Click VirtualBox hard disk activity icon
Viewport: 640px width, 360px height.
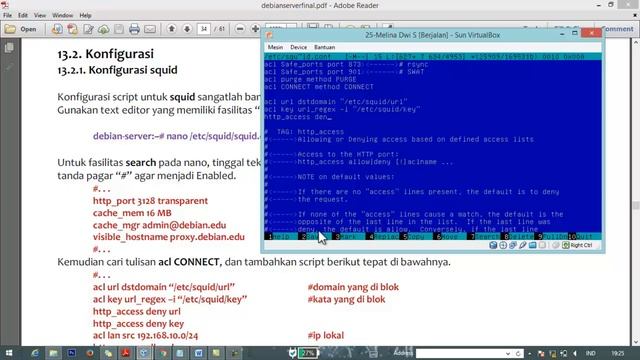pos(493,245)
